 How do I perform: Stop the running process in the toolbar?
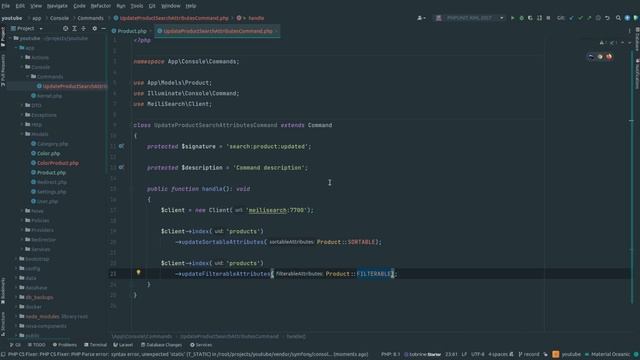coord(548,18)
